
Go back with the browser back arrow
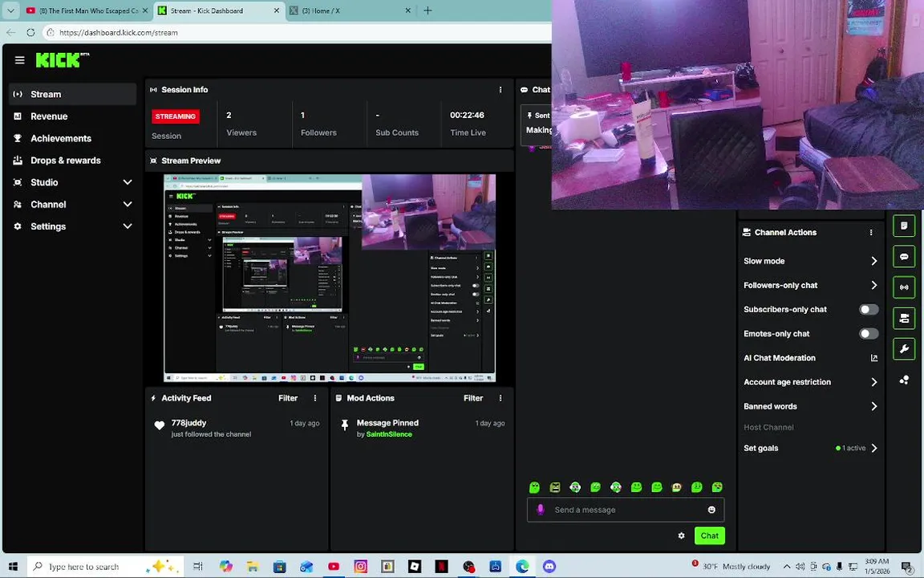10,32
